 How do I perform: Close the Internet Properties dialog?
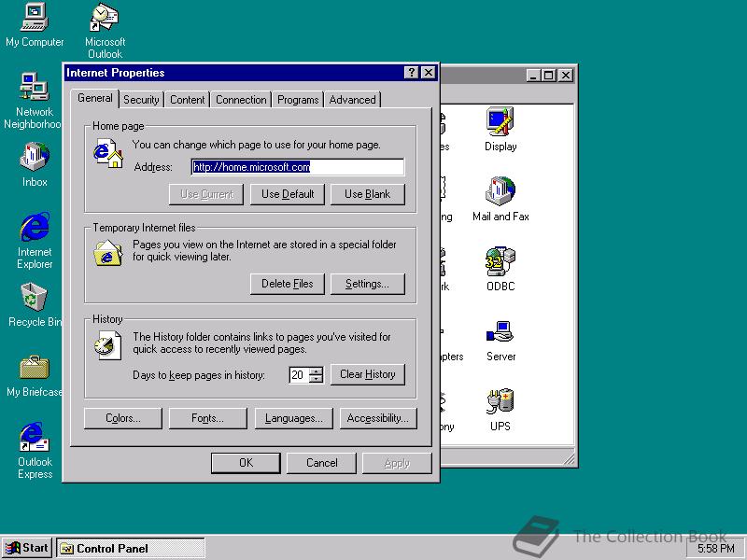click(429, 73)
